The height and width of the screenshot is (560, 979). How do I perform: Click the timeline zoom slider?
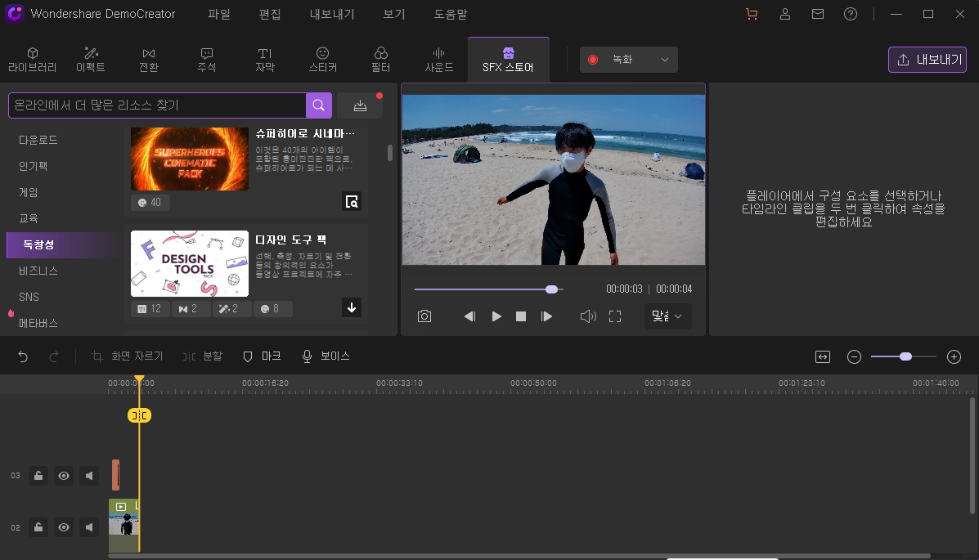click(x=904, y=356)
